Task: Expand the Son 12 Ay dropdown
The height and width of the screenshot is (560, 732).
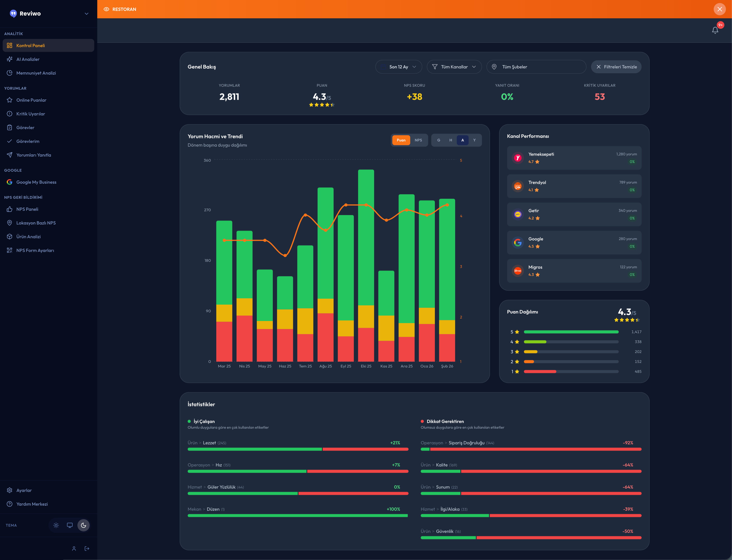Action: [x=399, y=67]
